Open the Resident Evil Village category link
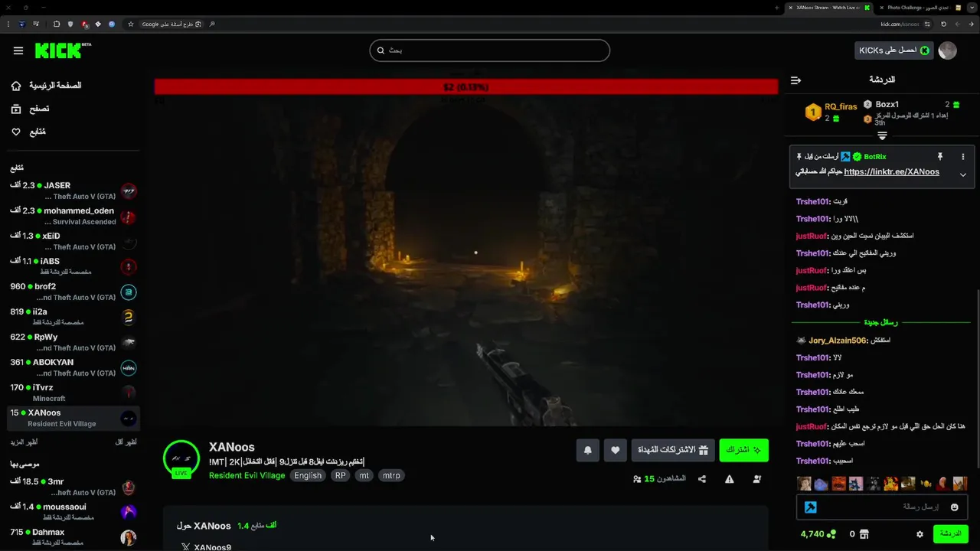The image size is (980, 551). [247, 475]
